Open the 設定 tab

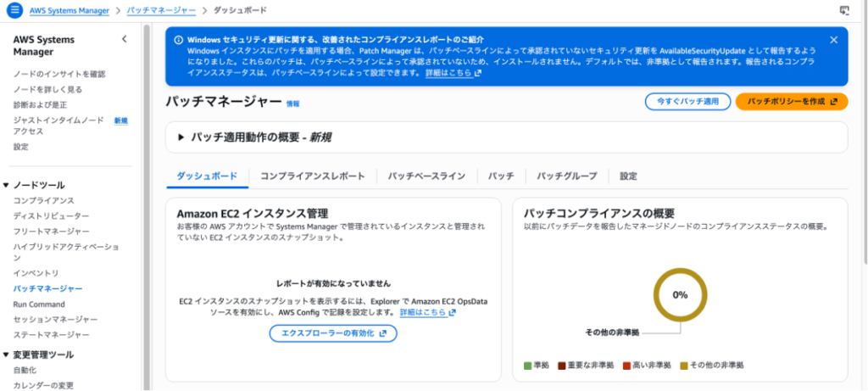tap(628, 176)
